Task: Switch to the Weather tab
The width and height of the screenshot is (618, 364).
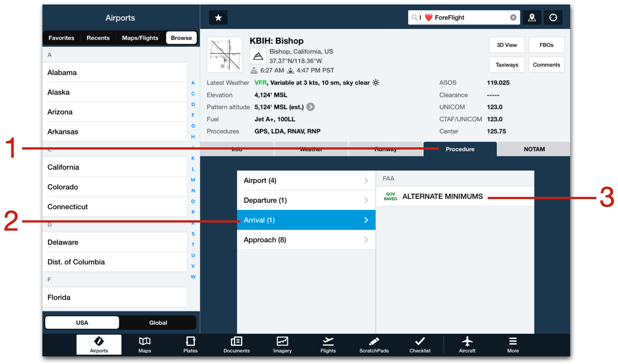Action: coord(311,149)
